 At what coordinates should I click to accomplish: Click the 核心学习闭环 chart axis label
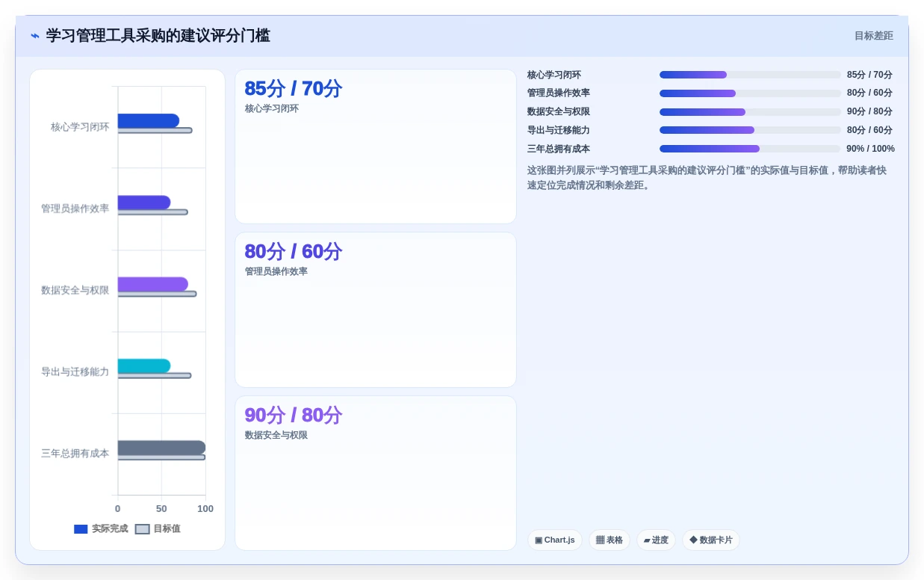80,127
